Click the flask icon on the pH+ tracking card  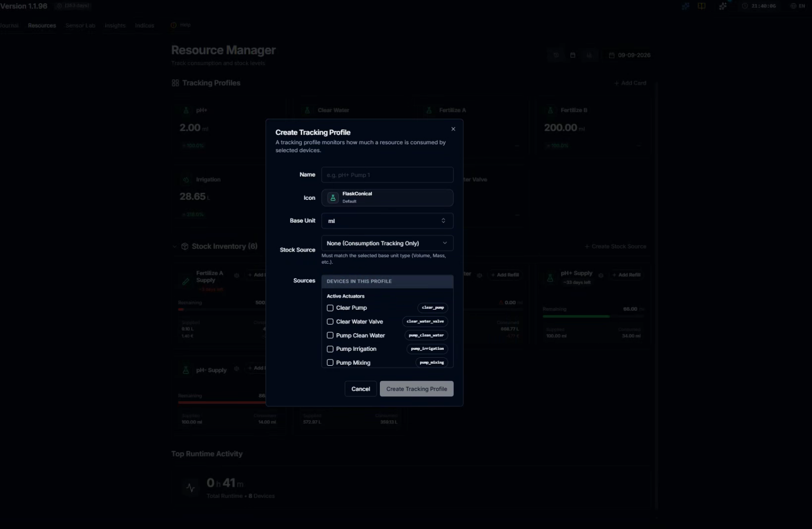[186, 110]
